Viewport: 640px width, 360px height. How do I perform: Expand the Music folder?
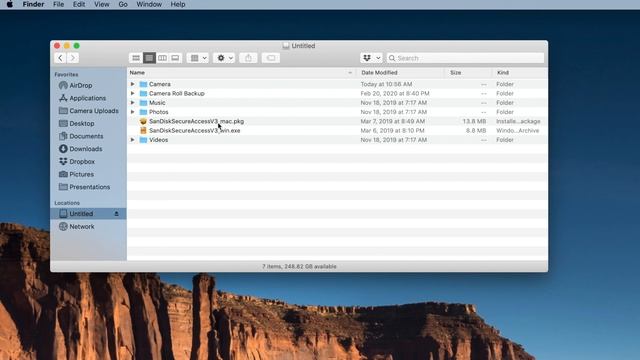click(x=132, y=103)
